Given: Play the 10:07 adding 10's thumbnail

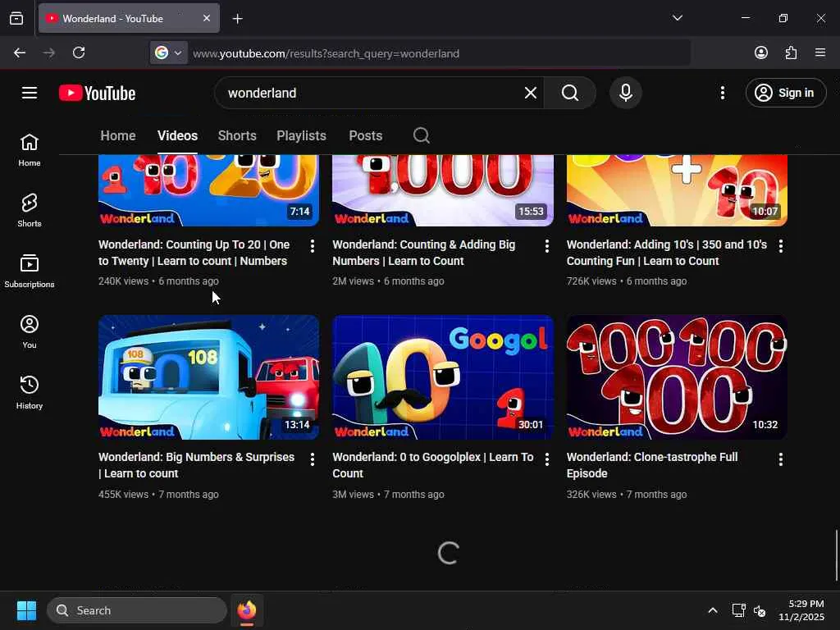Looking at the screenshot, I should [677, 190].
